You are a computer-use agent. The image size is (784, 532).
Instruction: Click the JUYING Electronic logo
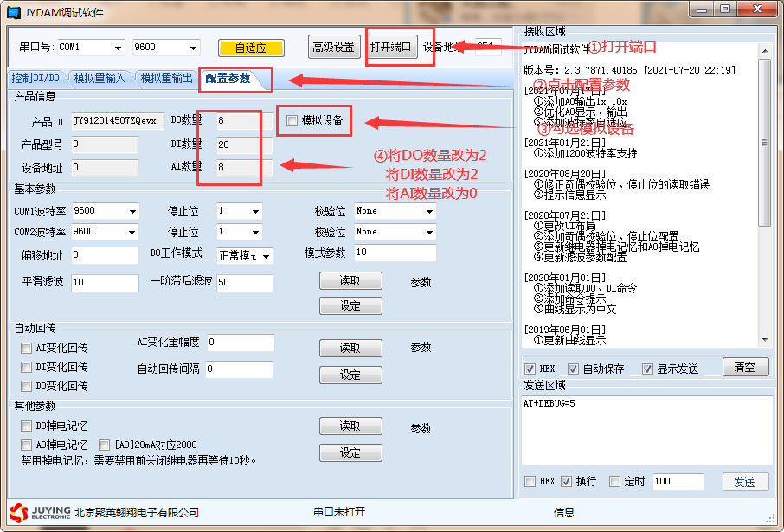tap(39, 512)
